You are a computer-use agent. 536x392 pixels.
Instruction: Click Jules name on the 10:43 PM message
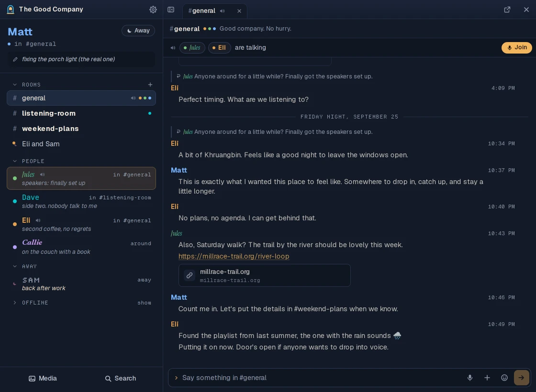point(177,233)
